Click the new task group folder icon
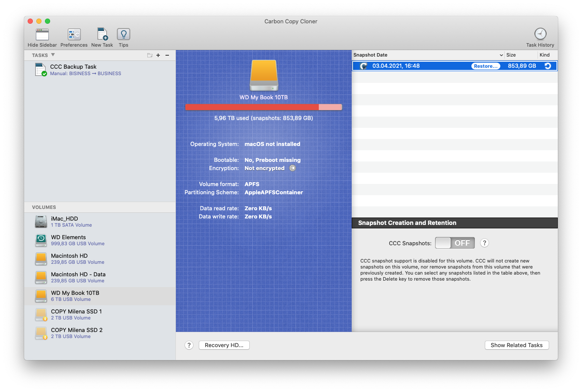This screenshot has width=582, height=392. pyautogui.click(x=150, y=55)
